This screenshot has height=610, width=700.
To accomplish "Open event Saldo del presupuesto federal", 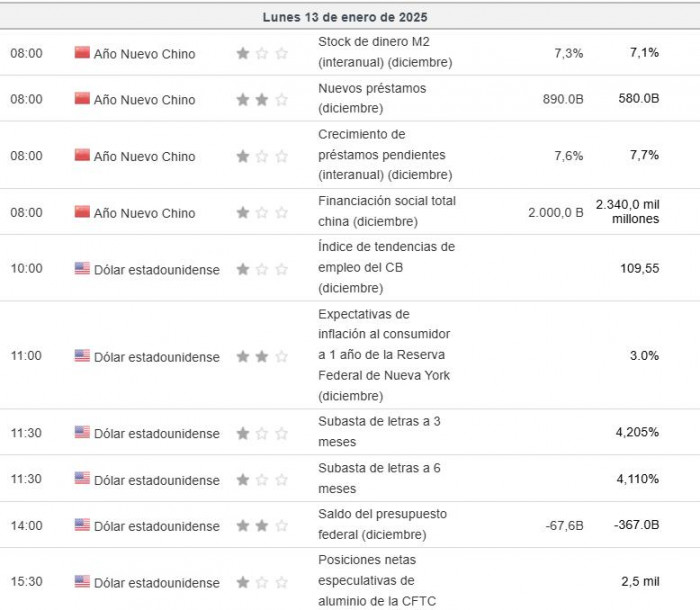I will pyautogui.click(x=382, y=524).
